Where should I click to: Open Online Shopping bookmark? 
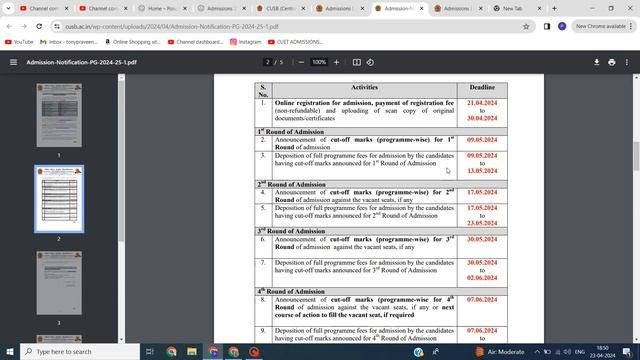(x=132, y=42)
